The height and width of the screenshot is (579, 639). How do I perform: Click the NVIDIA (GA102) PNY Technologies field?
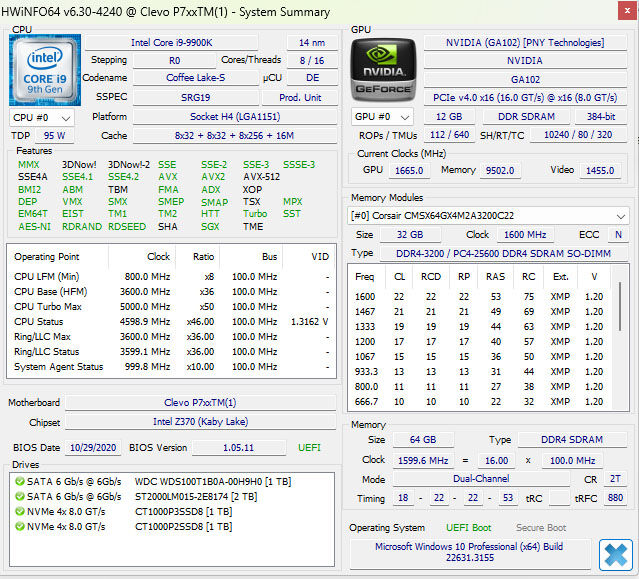pos(525,42)
